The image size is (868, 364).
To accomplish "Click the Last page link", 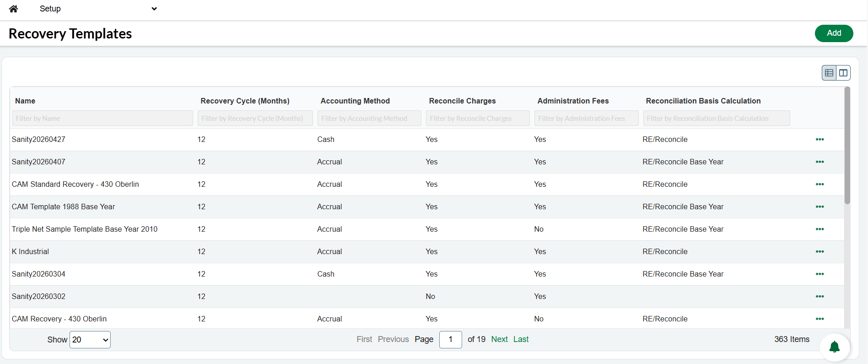I will 521,339.
